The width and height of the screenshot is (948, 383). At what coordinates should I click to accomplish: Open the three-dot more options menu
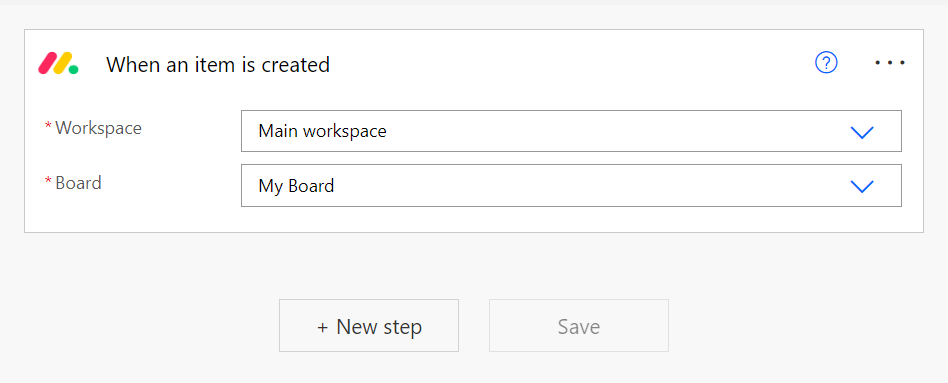890,62
